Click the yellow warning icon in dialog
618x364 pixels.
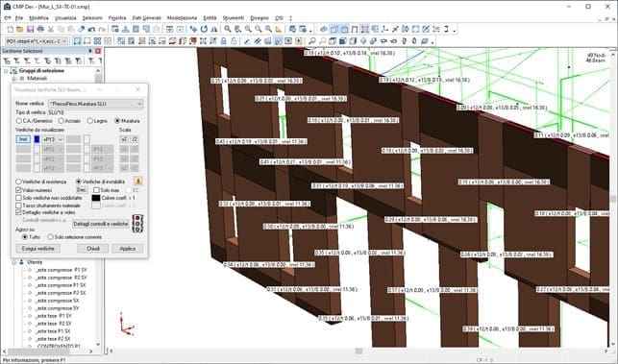click(x=138, y=182)
